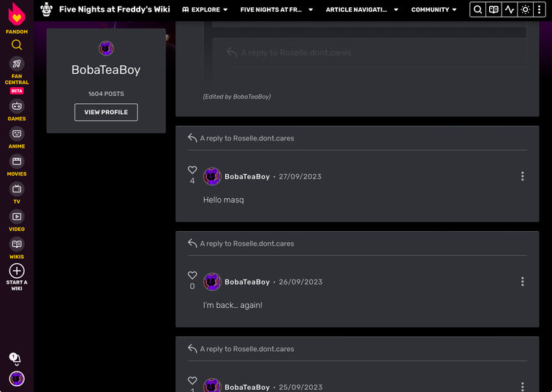Viewport: 552px width, 392px height.
Task: Open the TV sidebar icon
Action: tap(17, 189)
